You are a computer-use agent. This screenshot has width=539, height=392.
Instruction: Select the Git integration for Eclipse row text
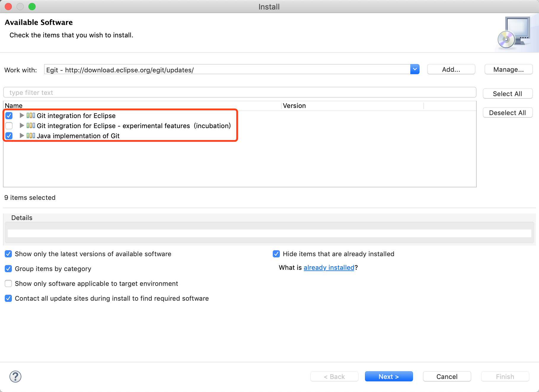76,116
